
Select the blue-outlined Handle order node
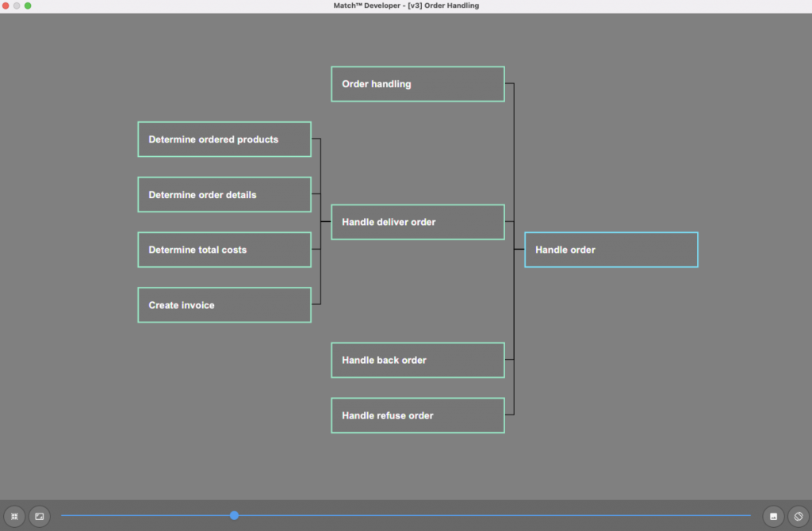pos(611,250)
